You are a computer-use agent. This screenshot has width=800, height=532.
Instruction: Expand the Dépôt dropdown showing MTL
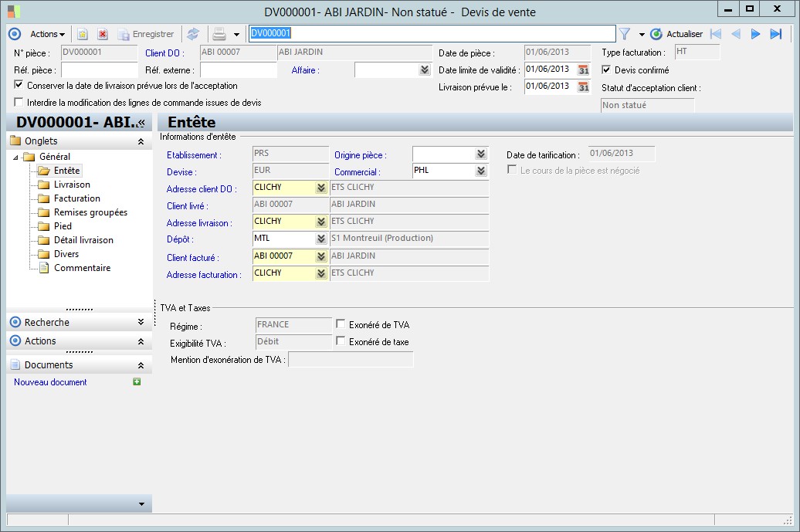320,239
